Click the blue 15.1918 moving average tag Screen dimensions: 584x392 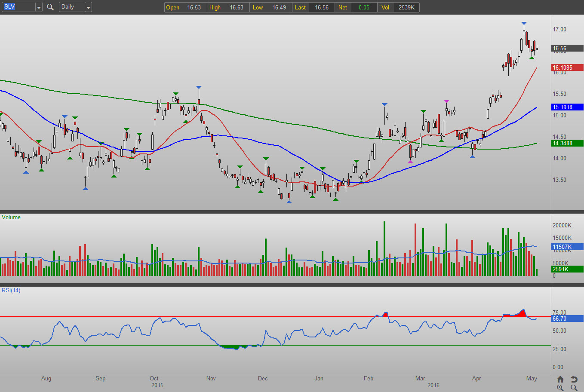tap(567, 107)
